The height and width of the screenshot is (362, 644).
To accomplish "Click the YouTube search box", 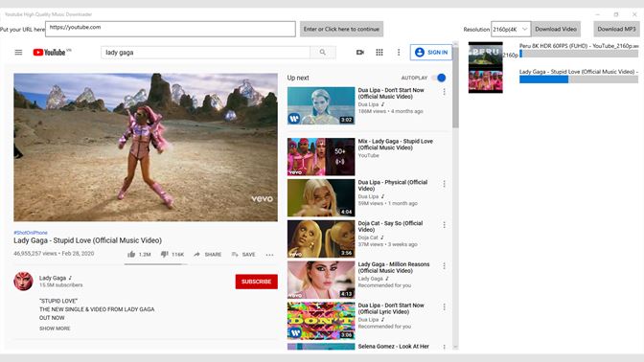I will point(205,52).
